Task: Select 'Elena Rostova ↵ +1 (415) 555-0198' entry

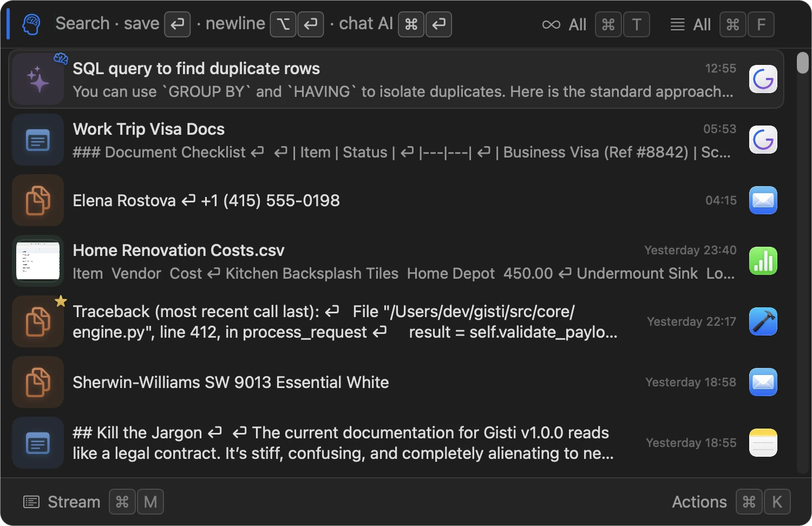Action: (206, 201)
